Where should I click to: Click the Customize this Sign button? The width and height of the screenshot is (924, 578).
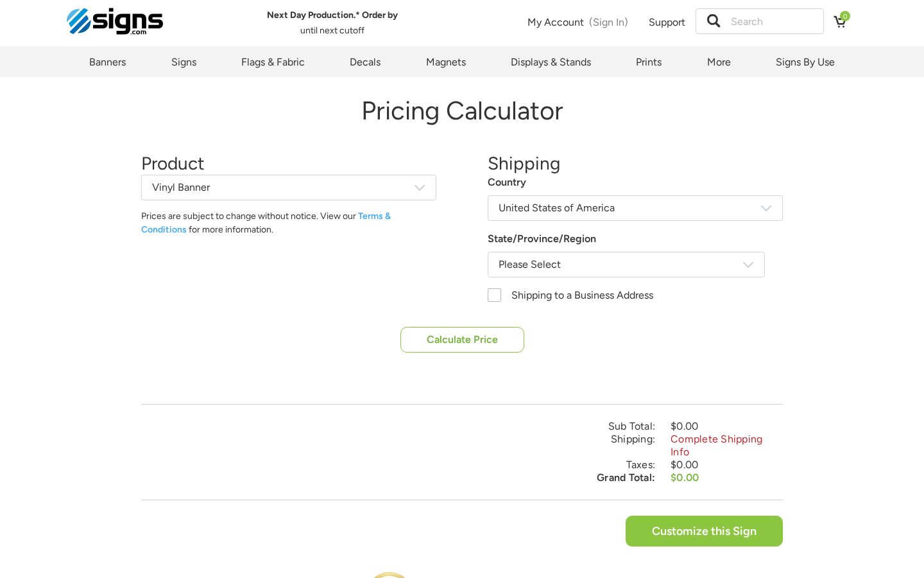pos(704,531)
